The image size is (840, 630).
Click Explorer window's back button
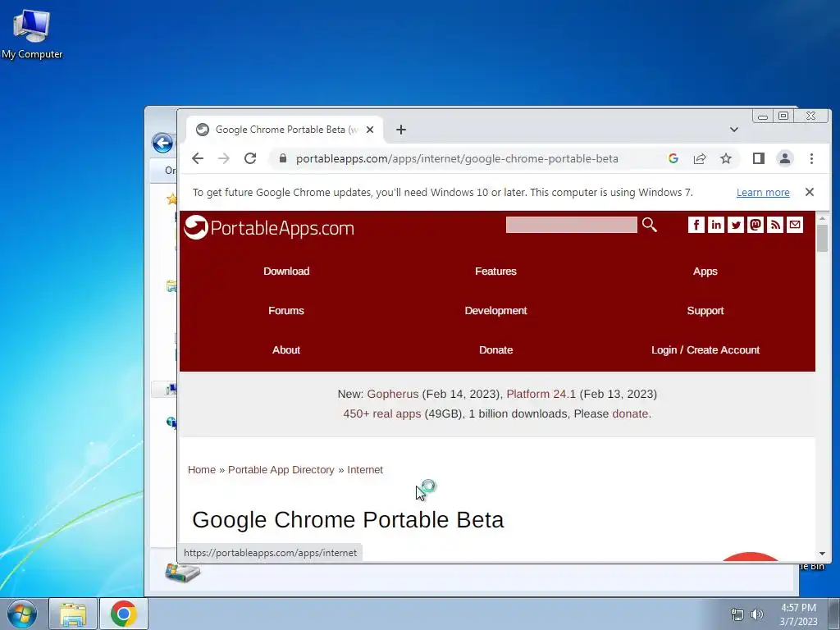pos(162,143)
